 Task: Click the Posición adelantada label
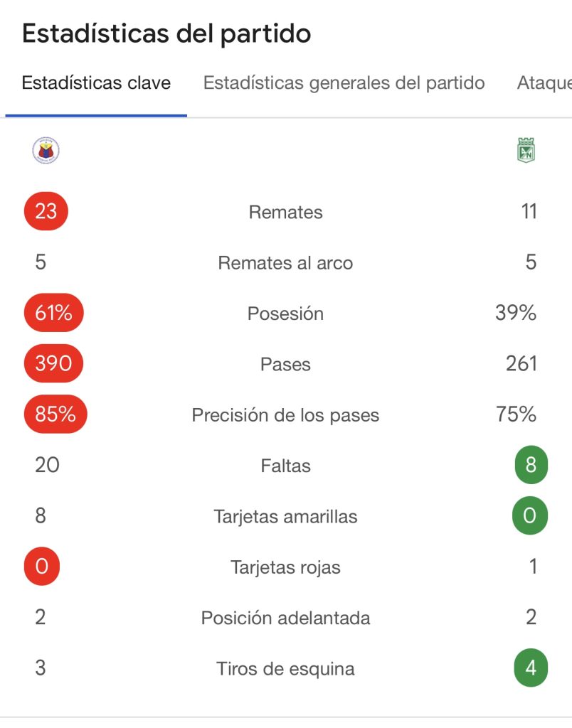pyautogui.click(x=285, y=618)
